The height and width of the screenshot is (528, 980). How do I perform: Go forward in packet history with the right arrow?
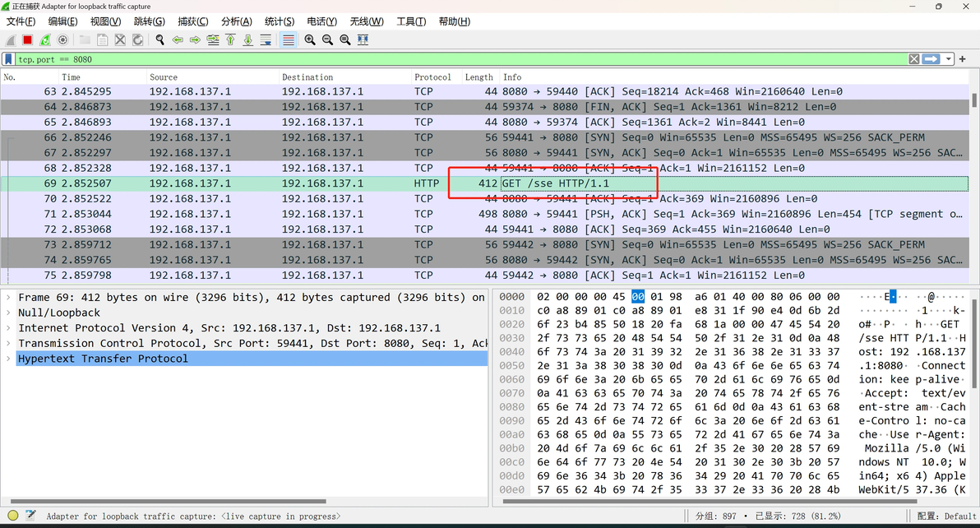click(x=195, y=40)
